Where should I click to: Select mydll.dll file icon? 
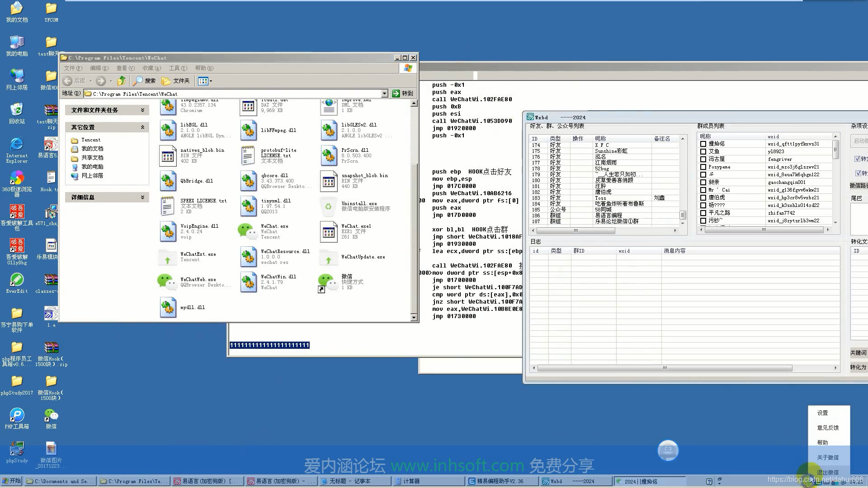pyautogui.click(x=168, y=307)
